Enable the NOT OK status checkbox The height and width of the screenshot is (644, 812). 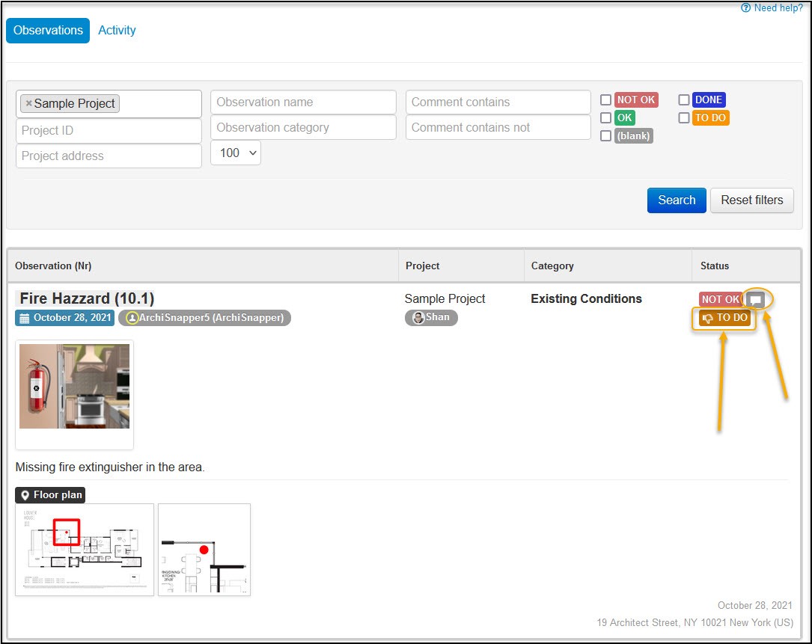point(605,99)
